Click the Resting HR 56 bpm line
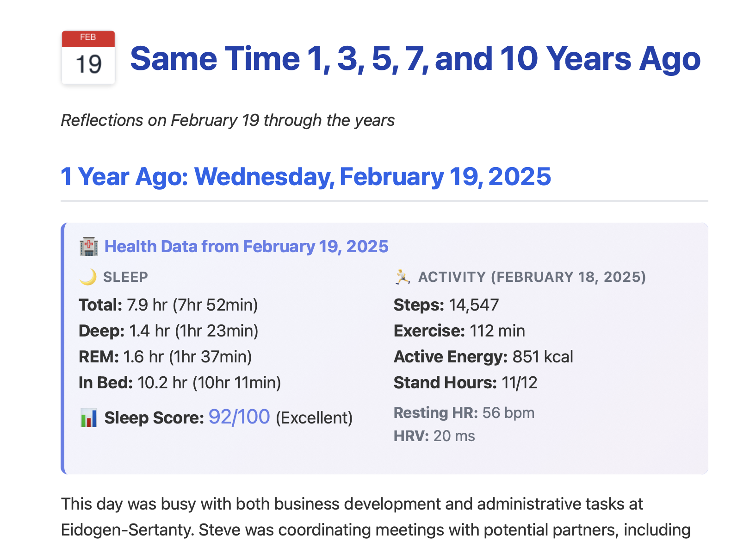 [x=464, y=413]
